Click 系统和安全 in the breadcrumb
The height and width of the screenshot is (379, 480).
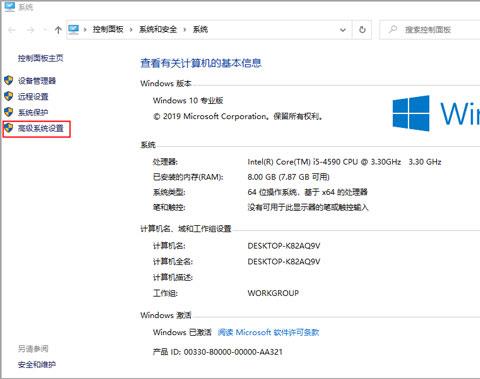158,29
